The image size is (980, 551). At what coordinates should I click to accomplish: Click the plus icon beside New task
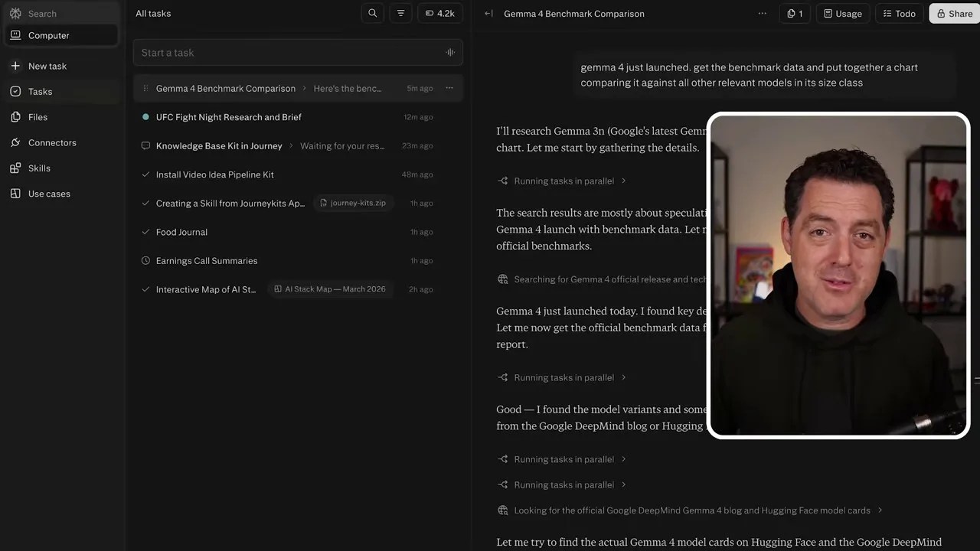coord(15,66)
